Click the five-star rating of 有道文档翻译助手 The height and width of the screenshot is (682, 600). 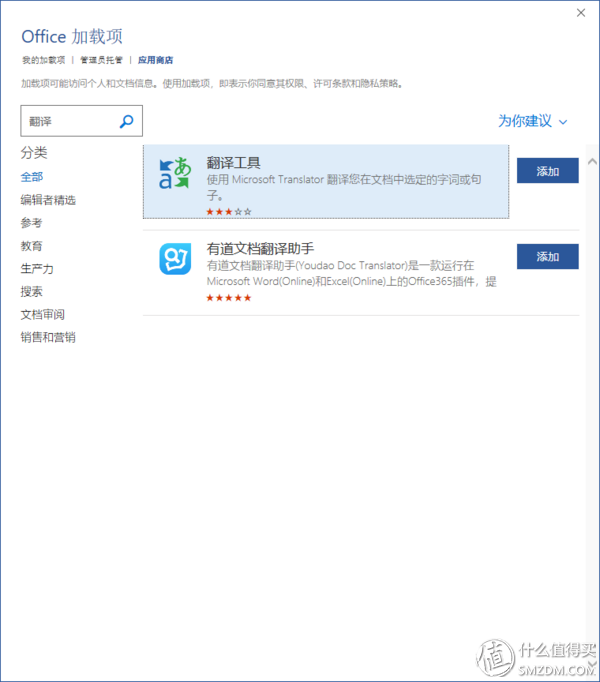(x=229, y=298)
